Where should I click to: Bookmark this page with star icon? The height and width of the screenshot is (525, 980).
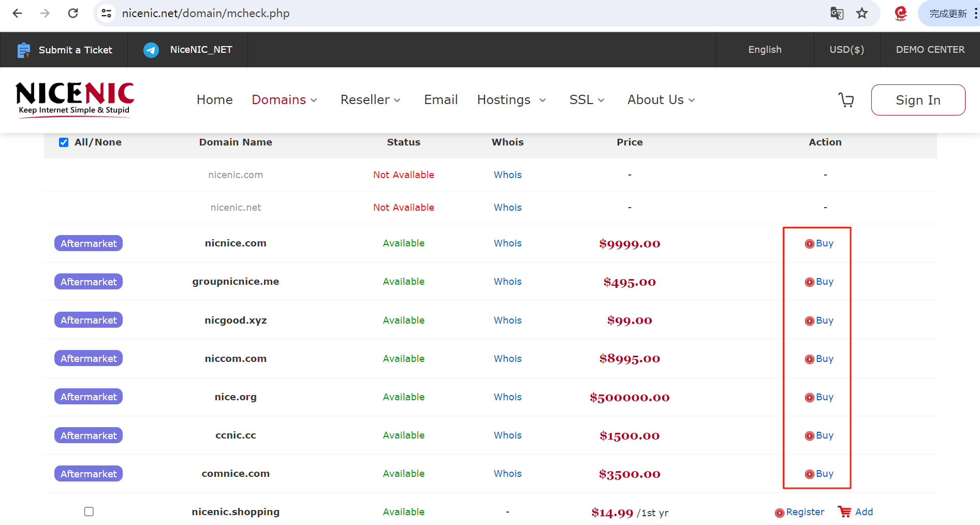point(861,13)
